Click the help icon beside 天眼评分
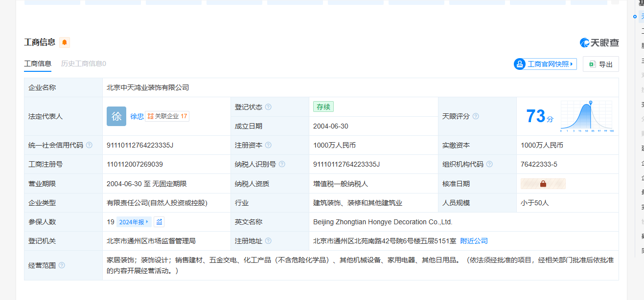This screenshot has height=300, width=644. click(476, 116)
